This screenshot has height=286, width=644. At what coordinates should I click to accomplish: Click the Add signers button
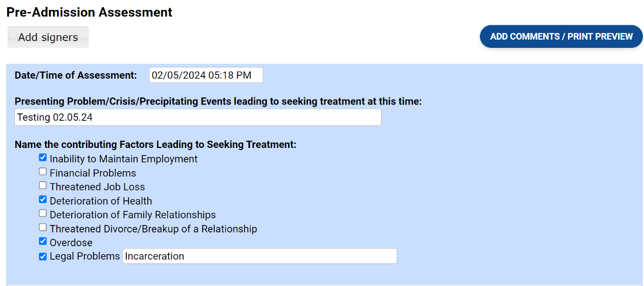[48, 37]
